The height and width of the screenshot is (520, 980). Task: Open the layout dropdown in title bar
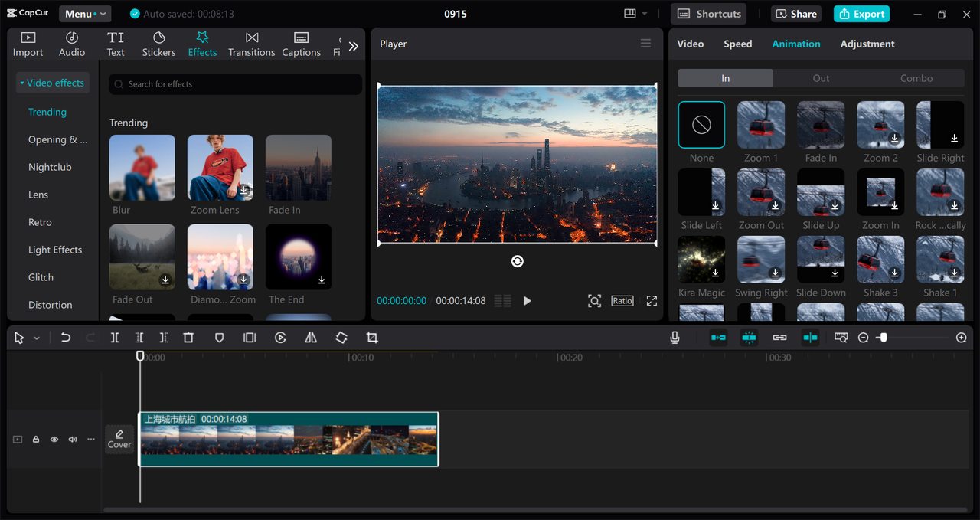point(635,14)
